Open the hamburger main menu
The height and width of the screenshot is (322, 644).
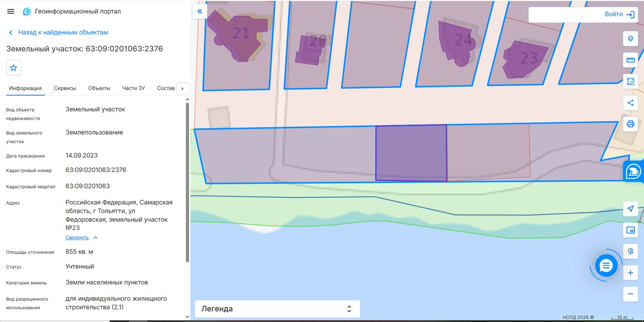11,11
